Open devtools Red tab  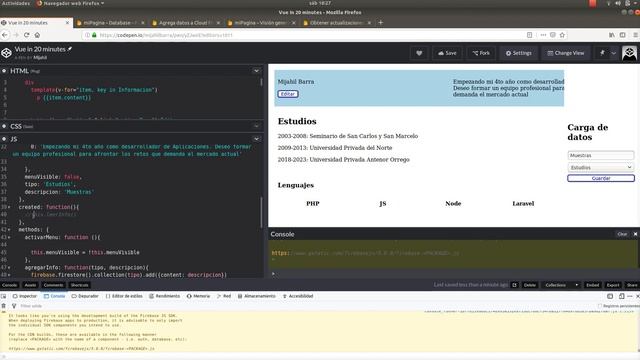[x=224, y=296]
